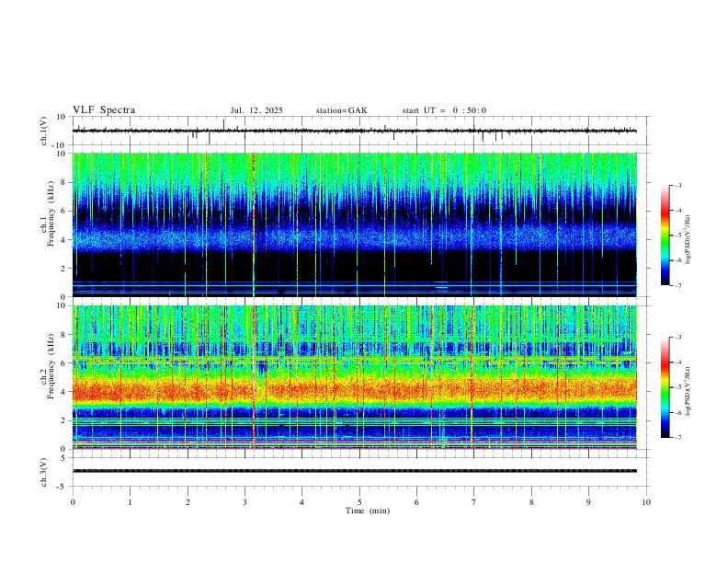Click time axis tick label "8"
Screen dimensions: 728x563
531,502
